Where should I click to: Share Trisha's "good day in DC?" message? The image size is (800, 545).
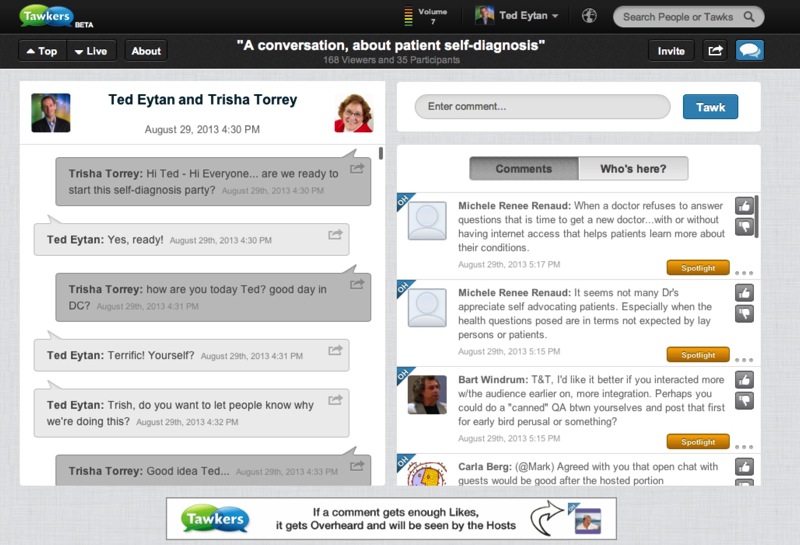(x=357, y=285)
